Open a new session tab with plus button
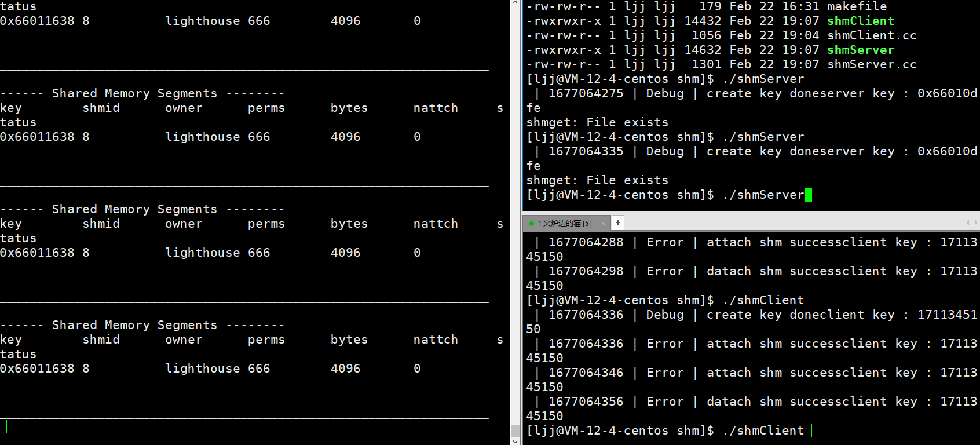980x445 pixels. click(618, 222)
